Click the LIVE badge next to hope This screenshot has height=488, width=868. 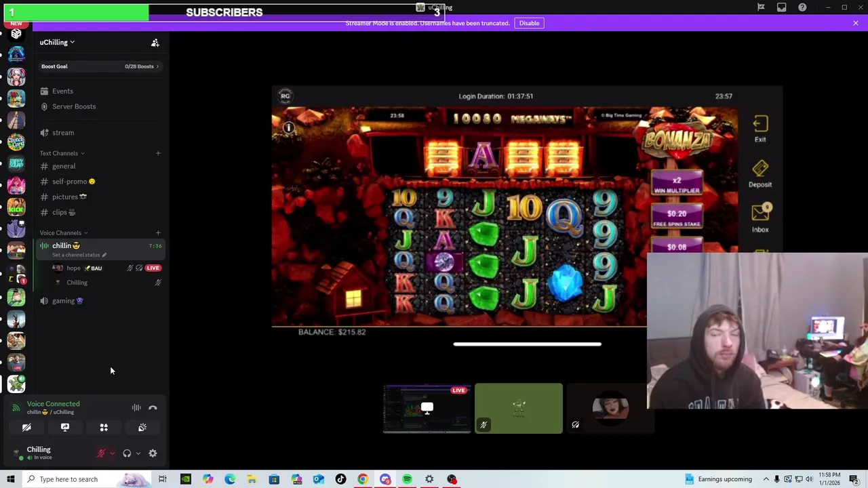pyautogui.click(x=153, y=268)
